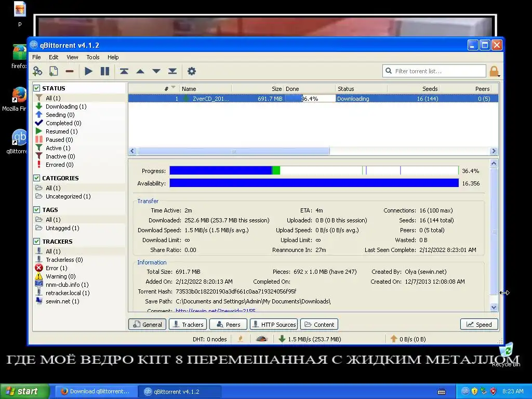Viewport: 532px width, 399px height.
Task: Select Resumed (1) status filter
Action: click(x=61, y=131)
